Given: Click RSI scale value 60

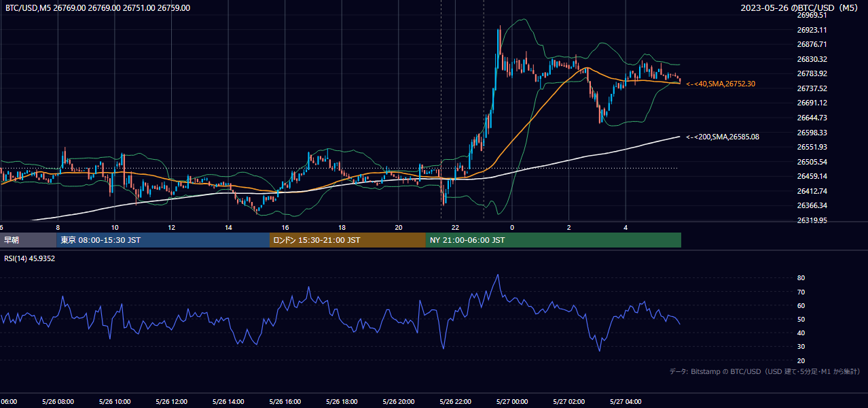Looking at the screenshot, I should pyautogui.click(x=801, y=305).
